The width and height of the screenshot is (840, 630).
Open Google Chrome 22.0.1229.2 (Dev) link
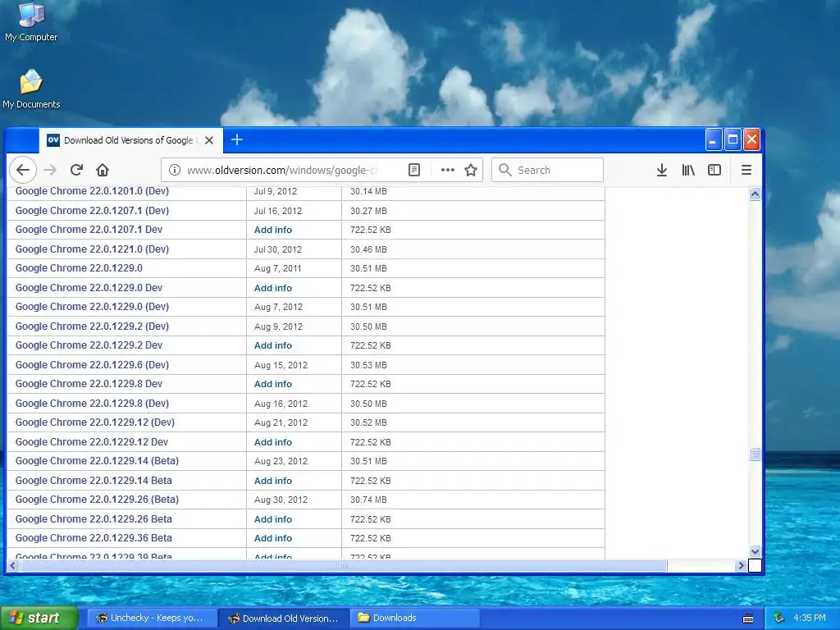92,326
